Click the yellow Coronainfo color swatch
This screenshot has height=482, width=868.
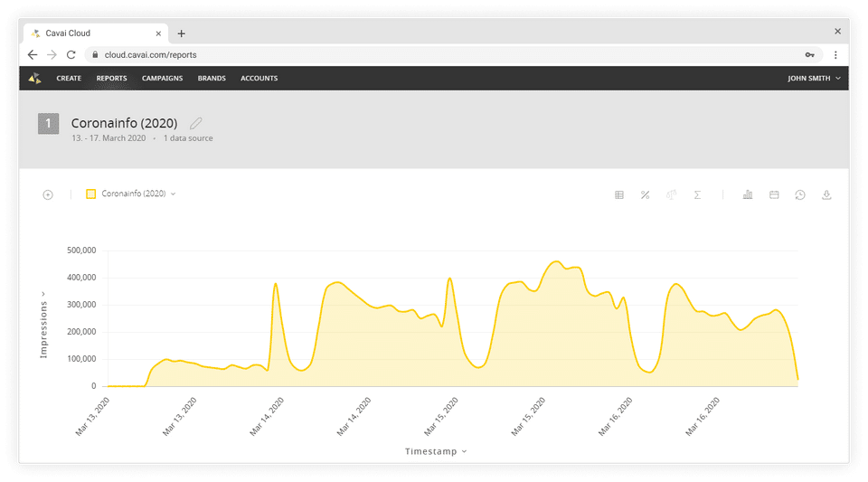click(x=90, y=194)
